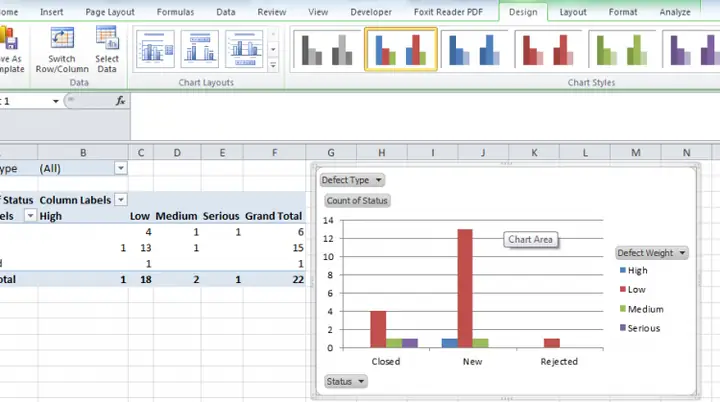Select the Low legend entry
The width and height of the screenshot is (720, 402).
click(633, 290)
